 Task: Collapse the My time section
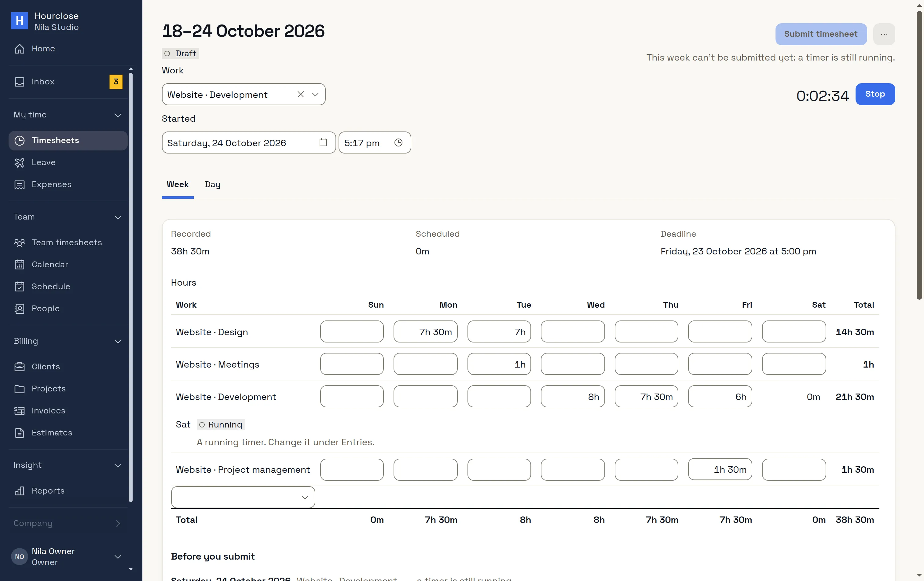tap(68, 115)
